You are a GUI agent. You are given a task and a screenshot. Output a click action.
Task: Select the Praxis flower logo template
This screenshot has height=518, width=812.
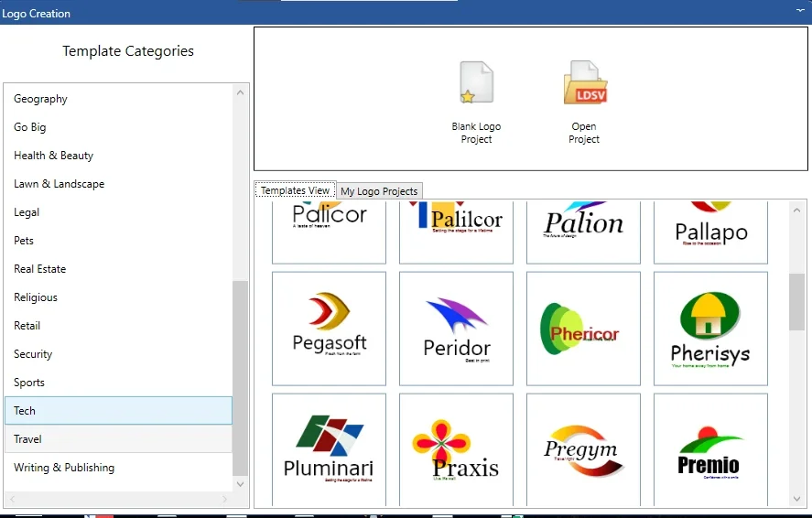pos(456,449)
